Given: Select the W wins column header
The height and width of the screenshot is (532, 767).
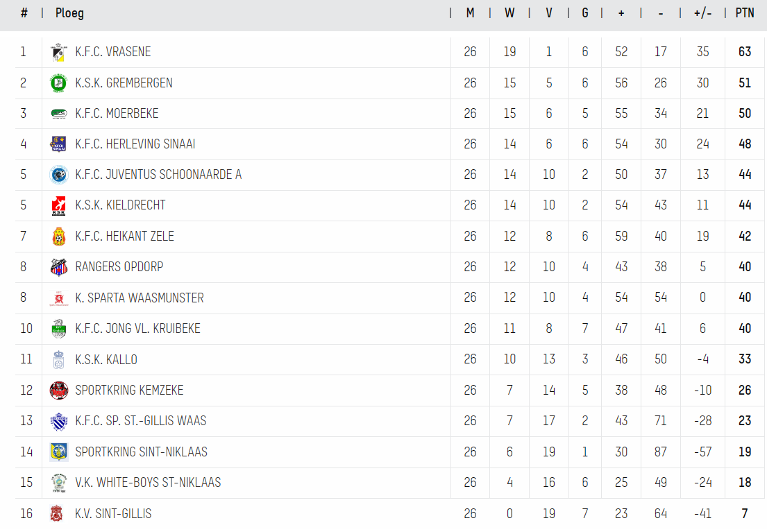Looking at the screenshot, I should 509,13.
